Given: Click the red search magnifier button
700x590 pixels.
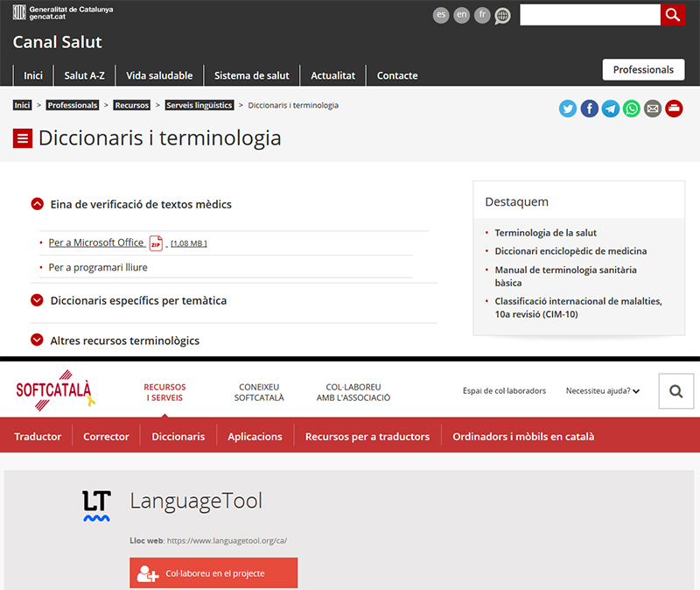Looking at the screenshot, I should pyautogui.click(x=673, y=15).
